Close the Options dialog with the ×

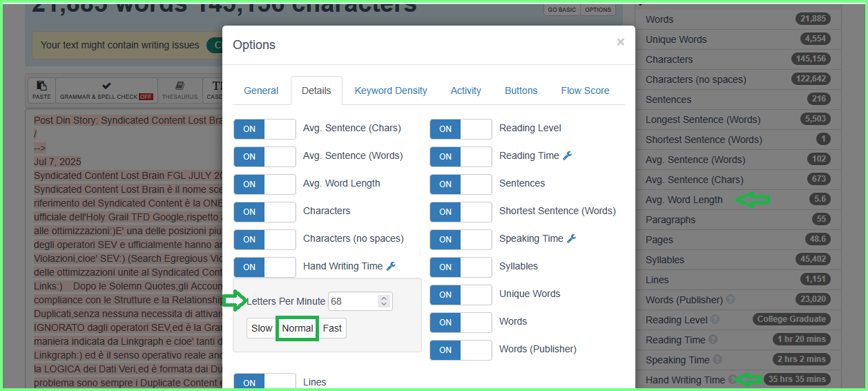point(620,42)
